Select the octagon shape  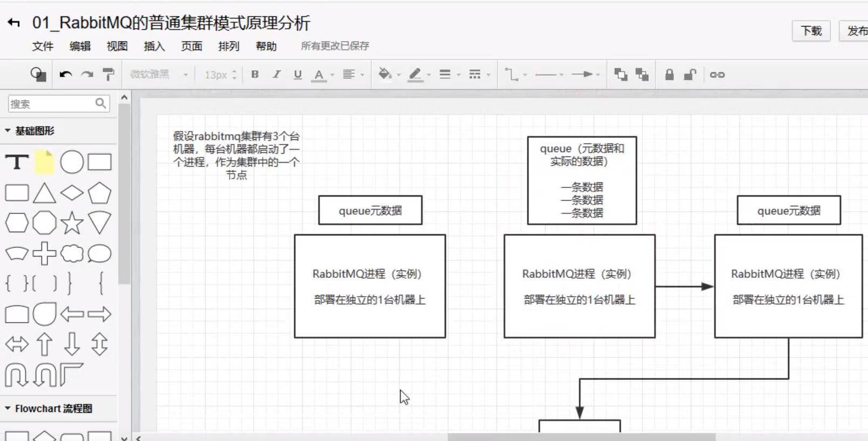pyautogui.click(x=44, y=223)
